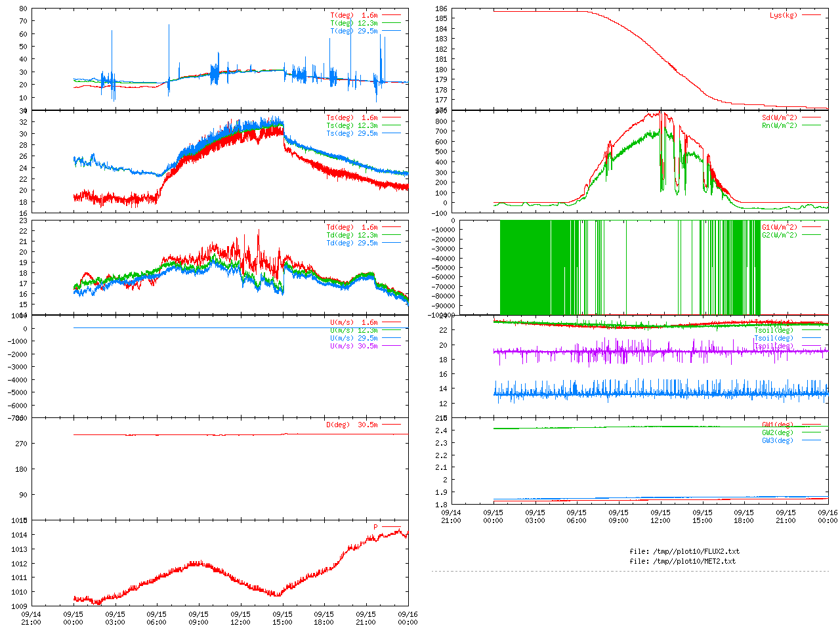Click '09/16 00:00' label under the GW plot
840x630 pixels.
pos(828,516)
